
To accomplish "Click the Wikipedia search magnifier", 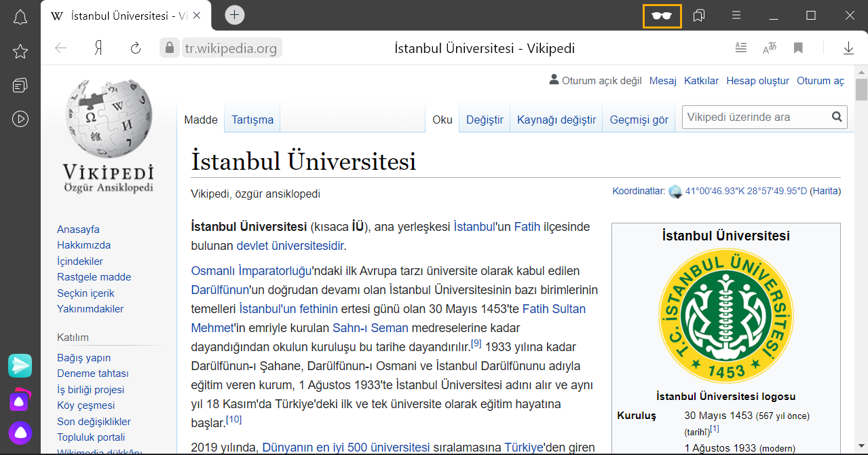I will pyautogui.click(x=837, y=117).
